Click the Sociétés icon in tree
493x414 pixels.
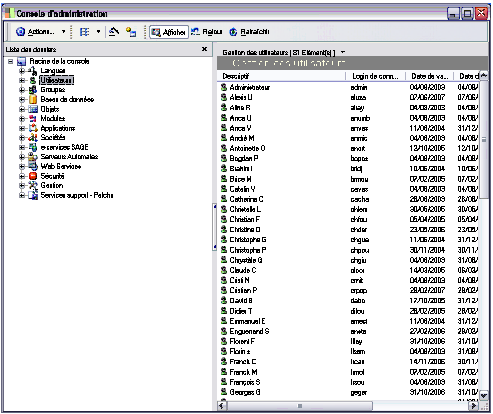coord(33,138)
